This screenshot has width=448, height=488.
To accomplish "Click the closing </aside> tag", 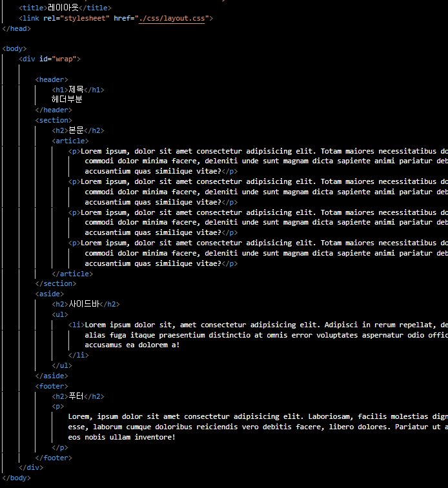I will click(52, 376).
